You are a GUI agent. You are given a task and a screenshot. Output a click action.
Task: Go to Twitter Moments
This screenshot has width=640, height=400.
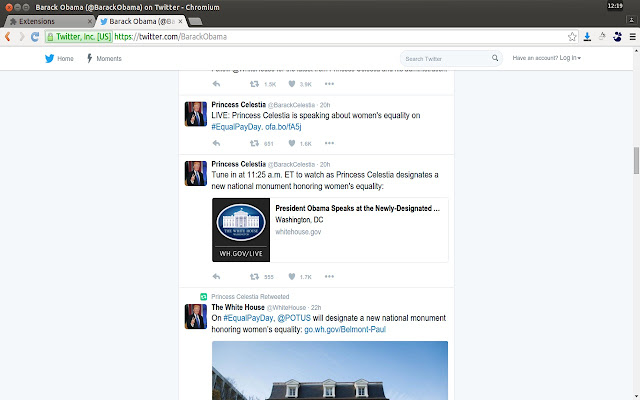click(104, 58)
